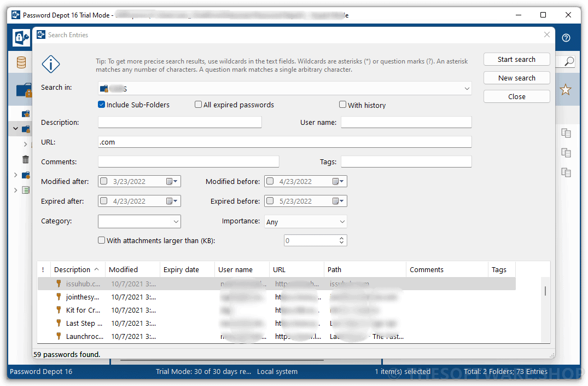Click the Tags column header
Image resolution: width=588 pixels, height=386 pixels.
(502, 269)
